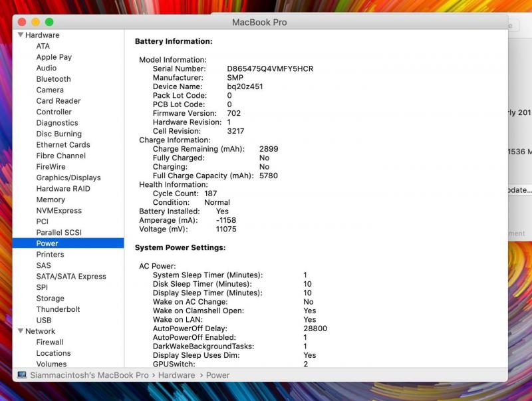Screen dimensions: 532x401
Task: Collapse the Hardware category triangle
Action: pyautogui.click(x=21, y=35)
